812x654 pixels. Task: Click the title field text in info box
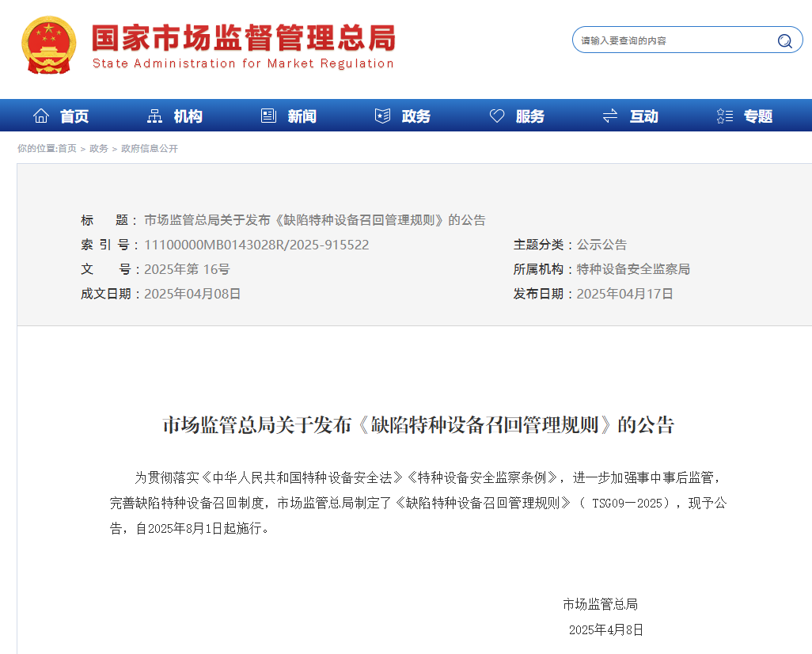(x=315, y=220)
